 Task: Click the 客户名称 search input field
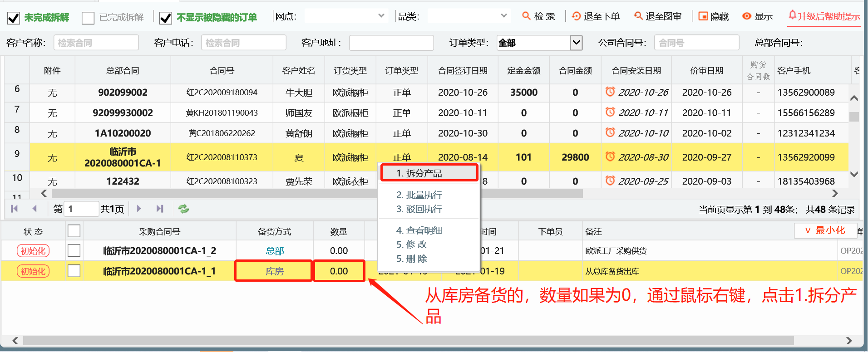coord(96,43)
